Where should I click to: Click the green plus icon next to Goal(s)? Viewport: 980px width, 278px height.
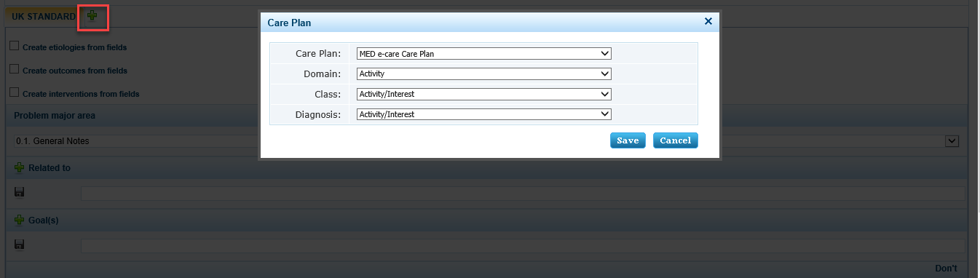pos(20,220)
